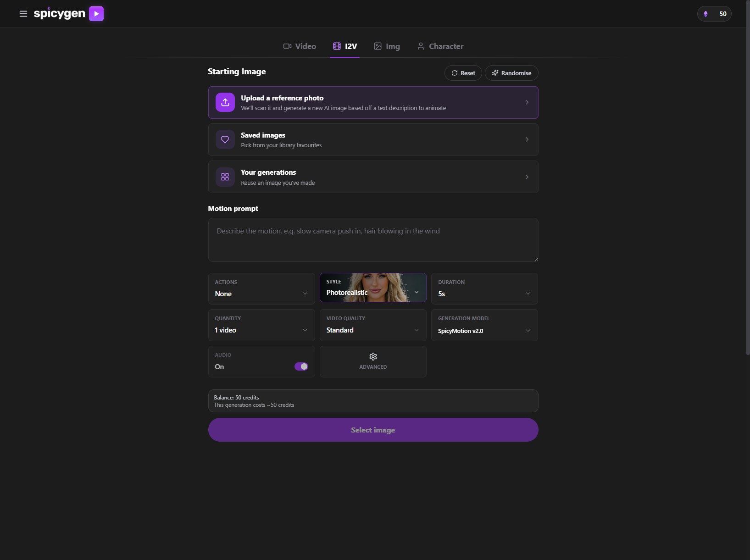Click 'Reuse an image you've made' text
Image resolution: width=750 pixels, height=560 pixels.
click(x=278, y=183)
